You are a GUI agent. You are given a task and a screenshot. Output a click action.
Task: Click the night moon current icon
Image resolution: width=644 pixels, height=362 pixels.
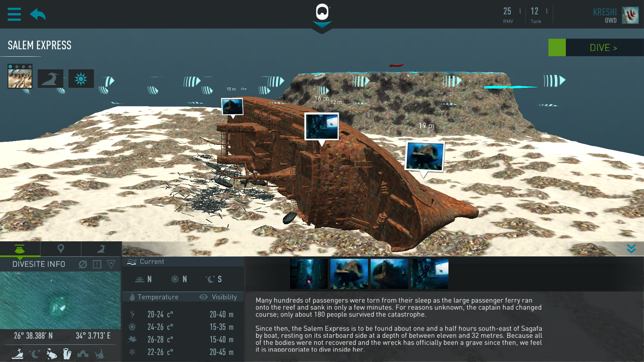point(210,279)
